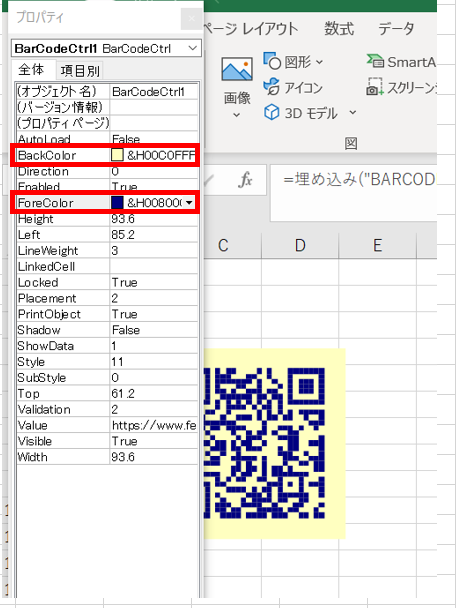
Task: Close the プロパティ window with X
Action: pyautogui.click(x=192, y=18)
